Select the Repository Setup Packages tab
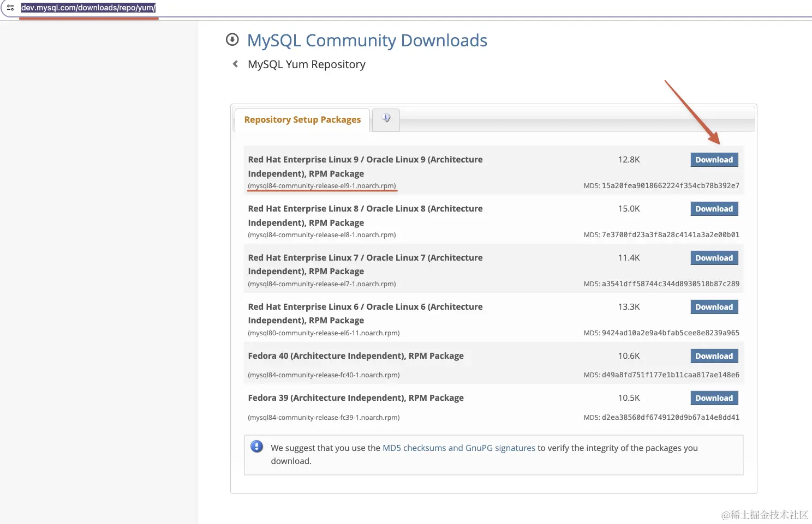Screen dimensions: 812x524 [302, 119]
